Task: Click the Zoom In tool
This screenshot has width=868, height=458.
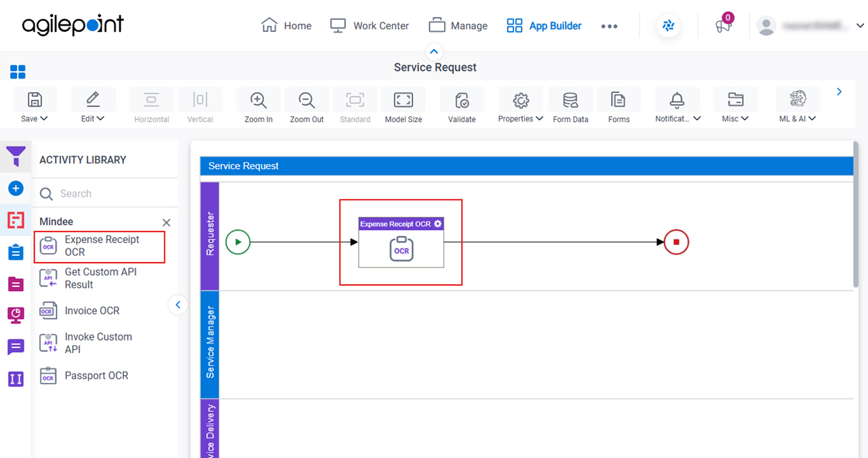Action: (x=258, y=106)
